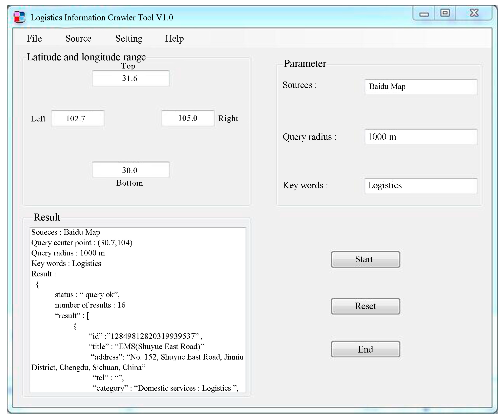This screenshot has height=420, width=504.
Task: Open the File menu
Action: 34,38
